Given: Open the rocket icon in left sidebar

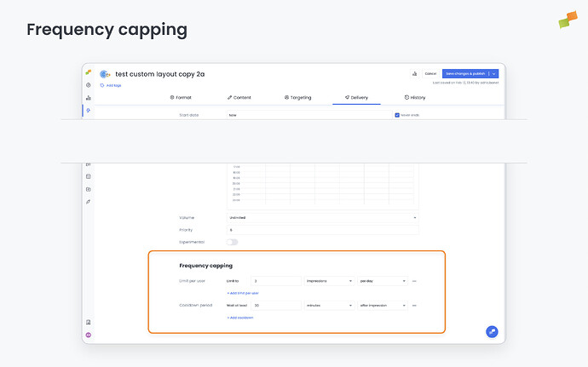Looking at the screenshot, I should [x=88, y=202].
